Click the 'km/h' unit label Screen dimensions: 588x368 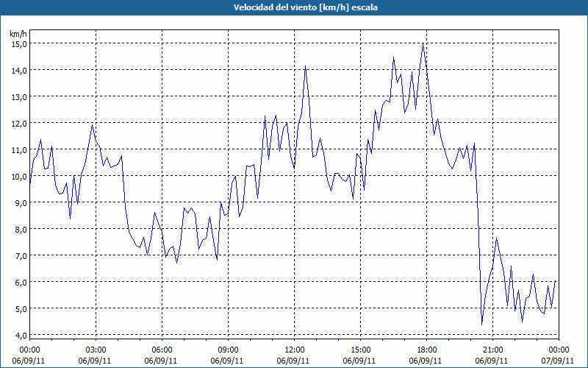(x=18, y=34)
